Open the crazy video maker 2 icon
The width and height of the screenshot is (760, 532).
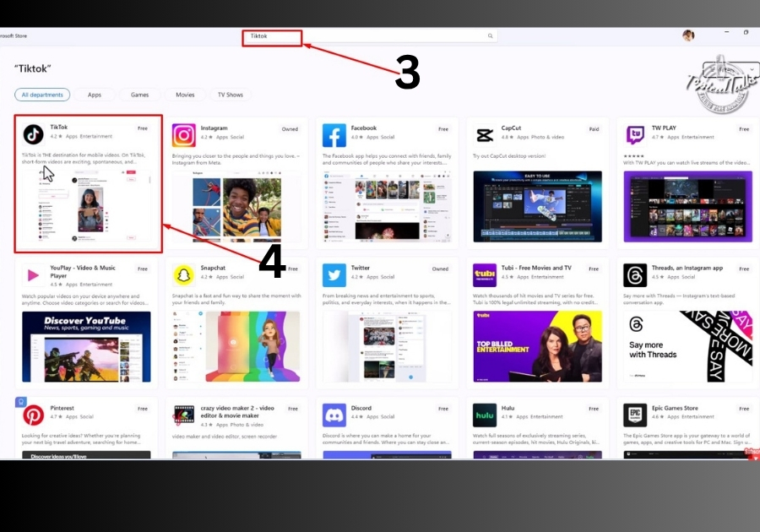pos(184,415)
